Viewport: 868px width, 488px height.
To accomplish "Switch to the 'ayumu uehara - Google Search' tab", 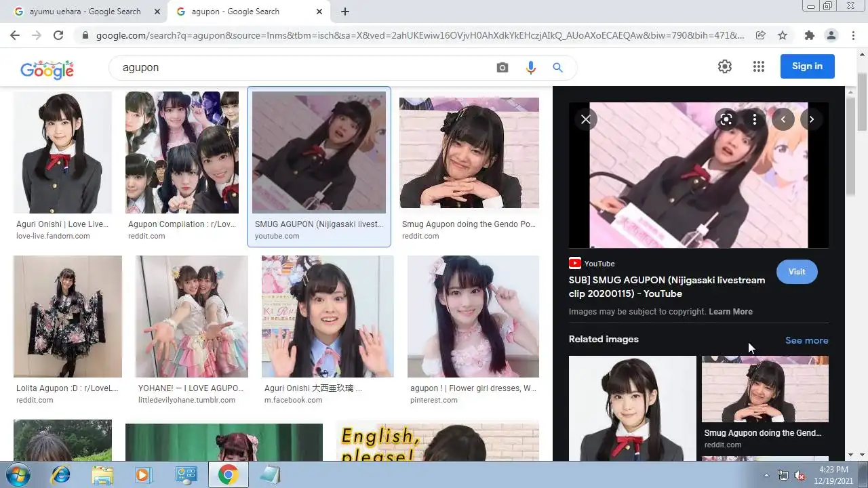I will 85,12.
